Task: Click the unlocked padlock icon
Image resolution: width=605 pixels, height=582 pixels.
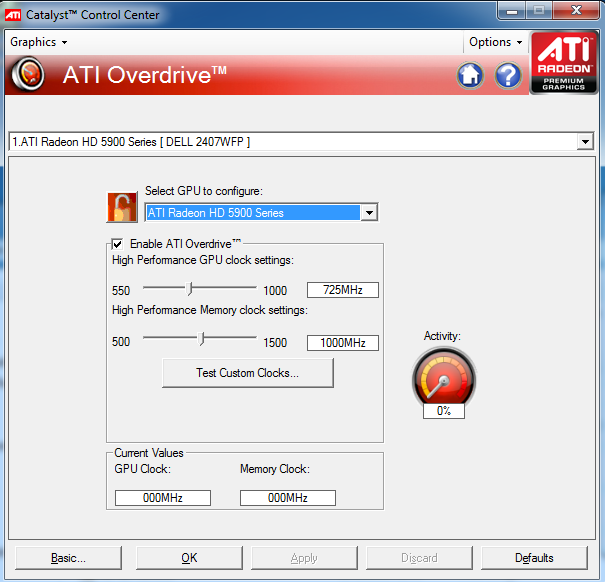Action: (x=122, y=207)
